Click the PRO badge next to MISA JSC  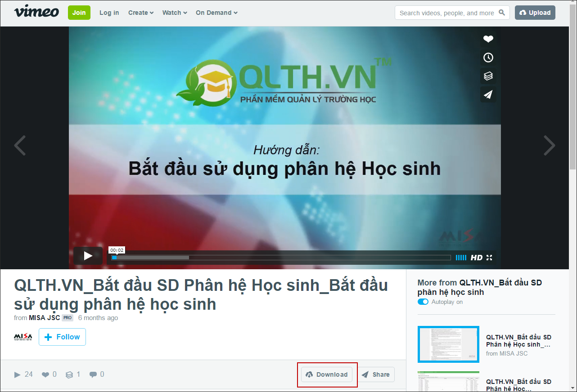(68, 318)
